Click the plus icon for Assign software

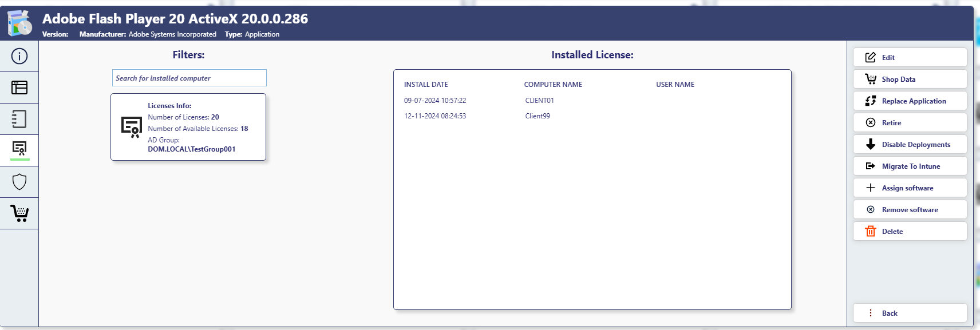pos(871,188)
